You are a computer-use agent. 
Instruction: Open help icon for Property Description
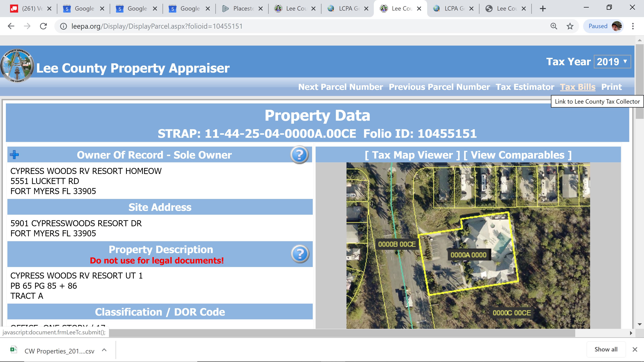click(300, 254)
